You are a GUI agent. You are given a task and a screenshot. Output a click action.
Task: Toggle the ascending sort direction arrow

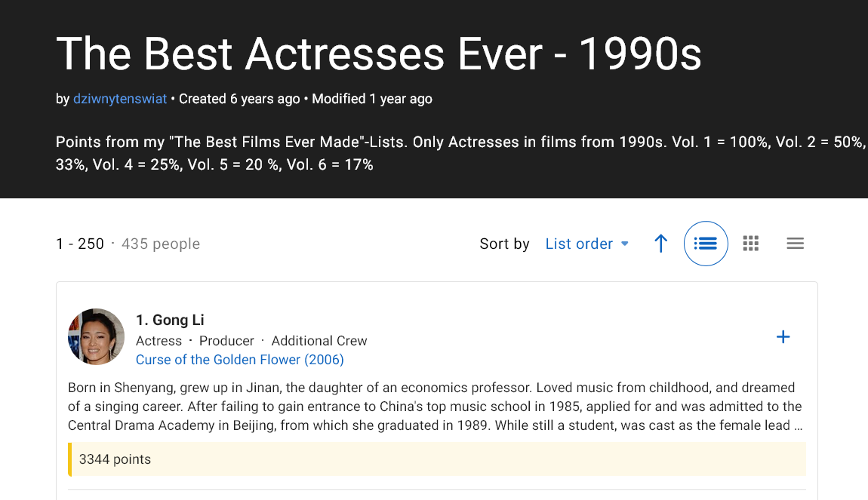click(x=660, y=244)
